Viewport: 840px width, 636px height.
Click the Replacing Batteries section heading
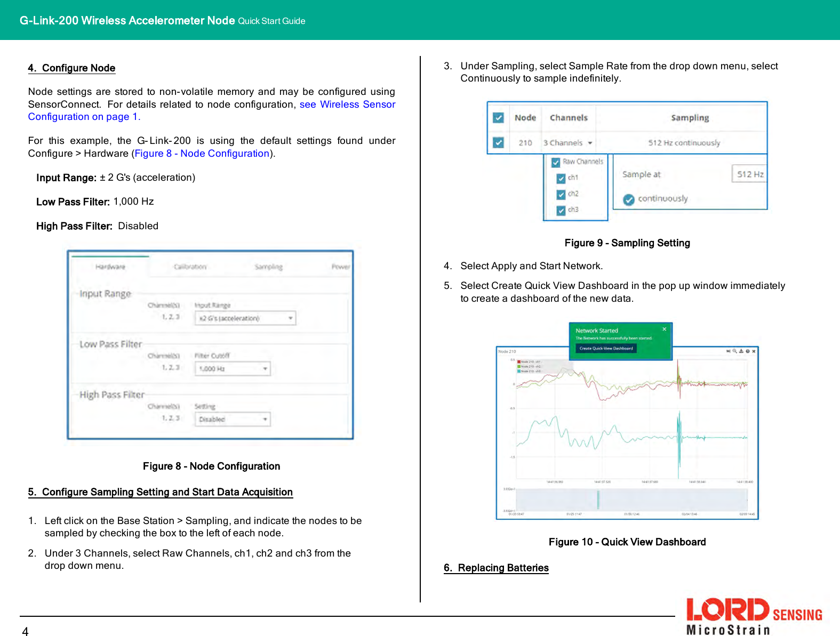coord(496,568)
